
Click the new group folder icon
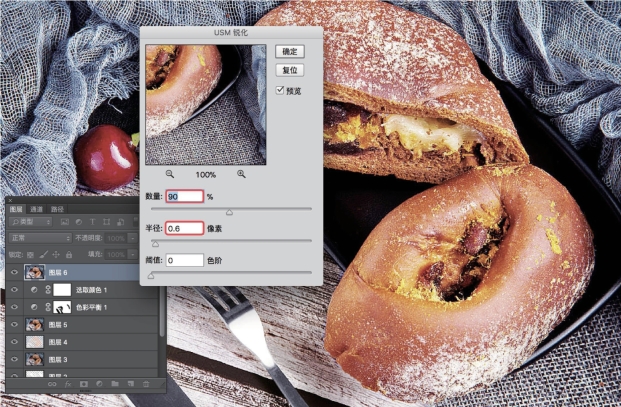pos(115,384)
